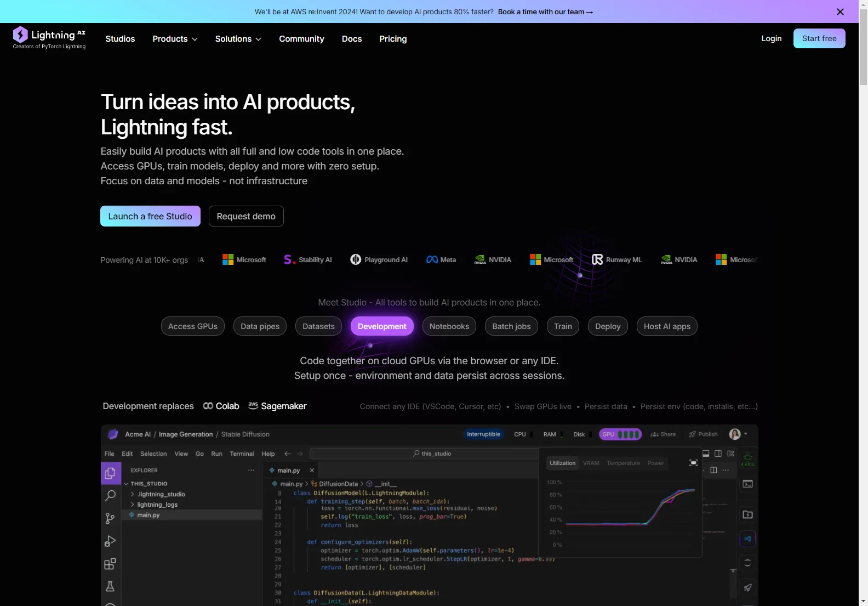868x606 pixels.
Task: Click the Login link
Action: click(x=771, y=38)
